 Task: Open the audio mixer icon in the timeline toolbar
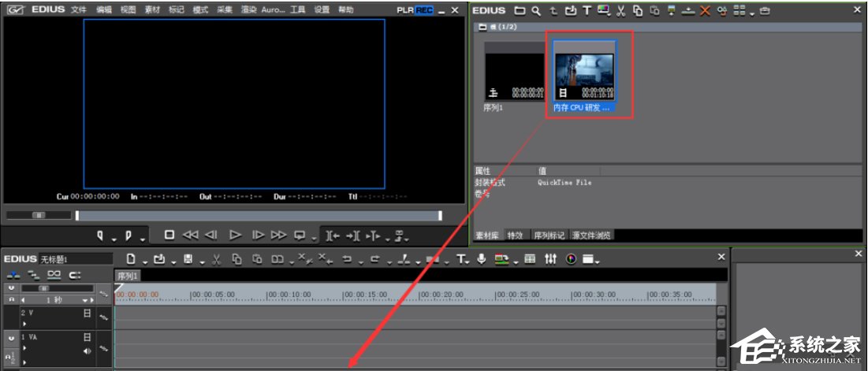click(x=551, y=259)
